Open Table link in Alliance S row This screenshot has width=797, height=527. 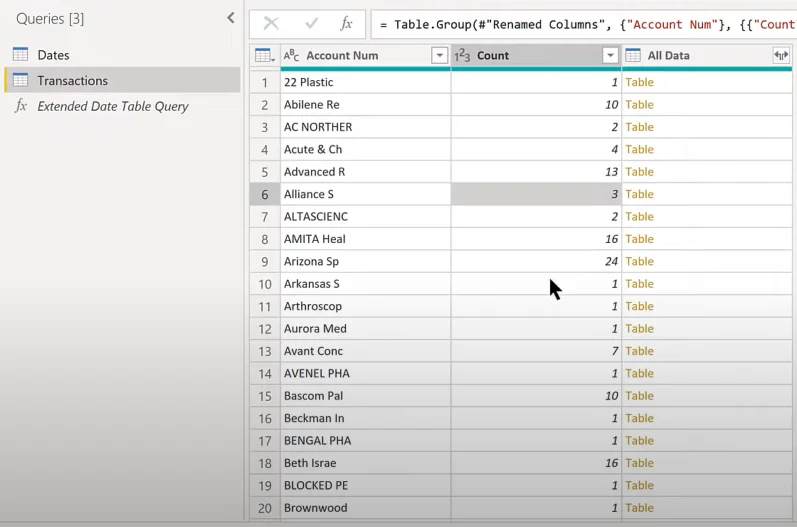tap(639, 194)
